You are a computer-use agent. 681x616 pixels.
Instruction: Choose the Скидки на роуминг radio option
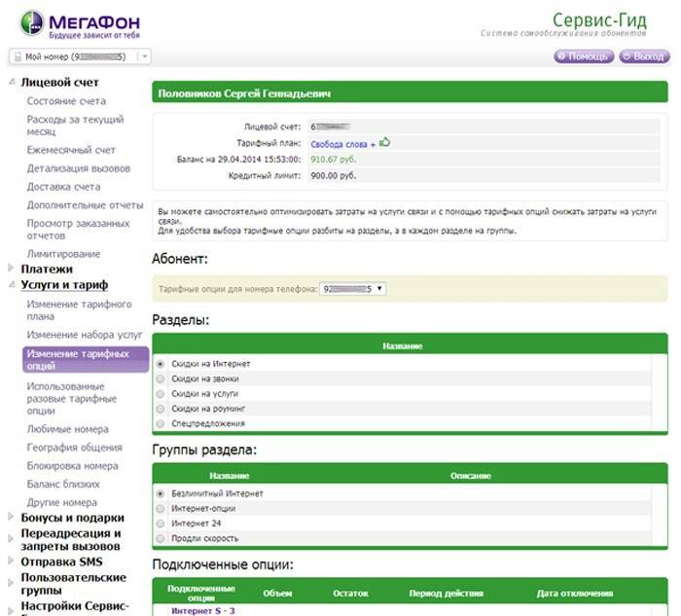(161, 409)
